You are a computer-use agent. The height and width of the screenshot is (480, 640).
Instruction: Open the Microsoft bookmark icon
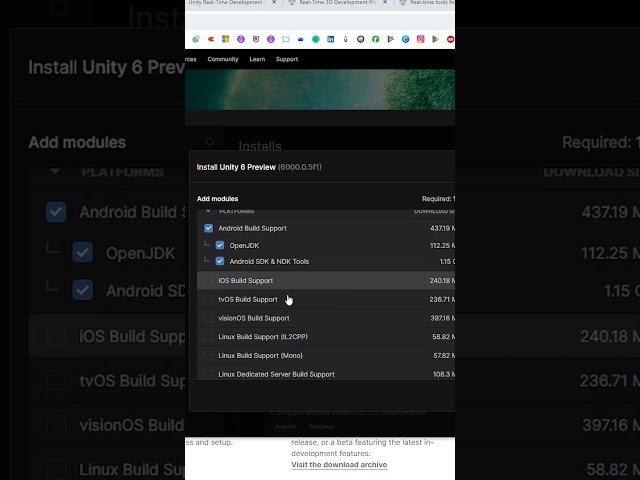click(225, 39)
